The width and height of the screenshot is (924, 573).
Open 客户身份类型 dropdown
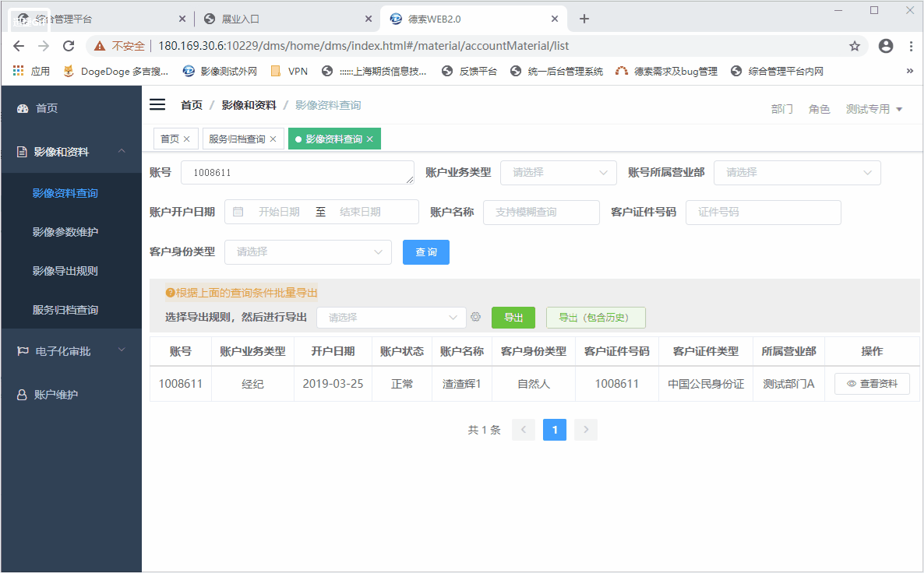point(308,252)
